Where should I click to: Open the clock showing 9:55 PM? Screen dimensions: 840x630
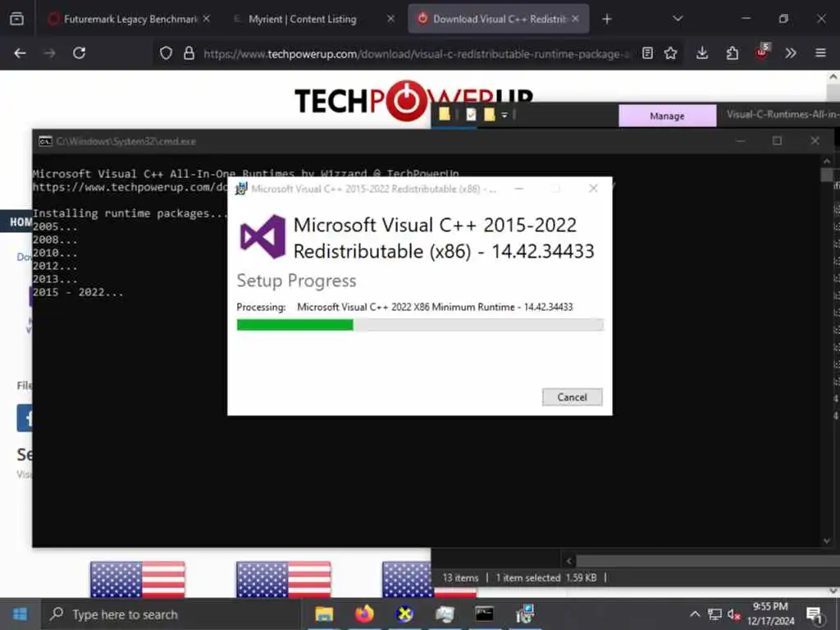click(x=771, y=614)
